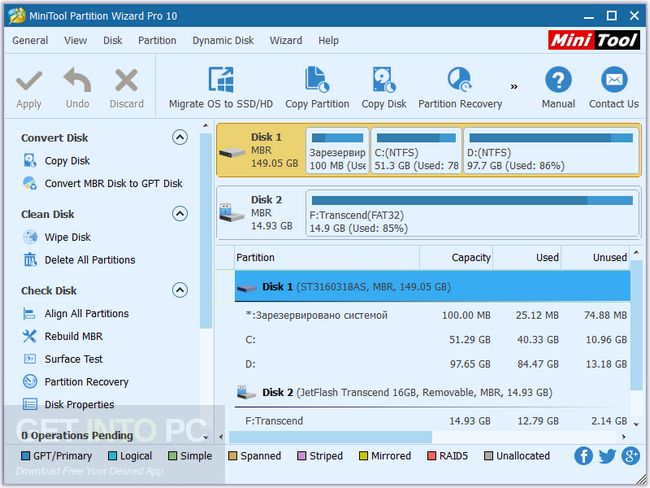
Task: Click the Contact Us envelope icon
Action: coord(614,79)
